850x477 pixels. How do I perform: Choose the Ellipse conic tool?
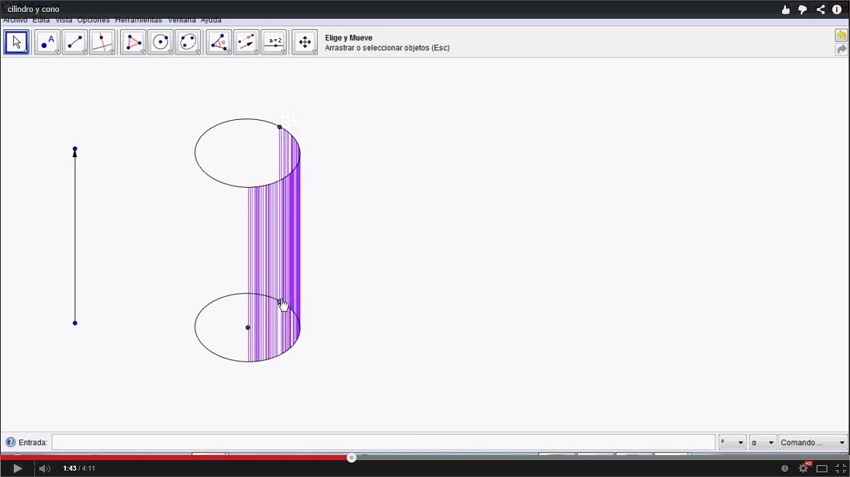pyautogui.click(x=188, y=42)
